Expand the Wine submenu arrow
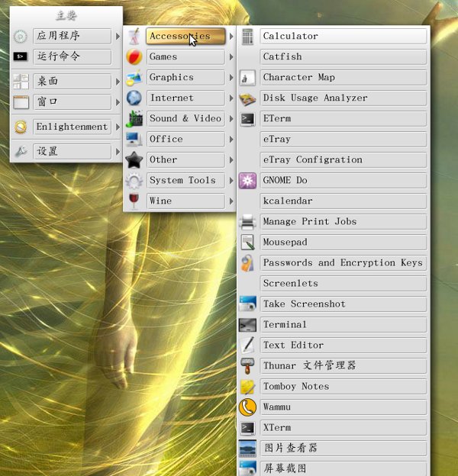The height and width of the screenshot is (476, 458). [x=231, y=201]
